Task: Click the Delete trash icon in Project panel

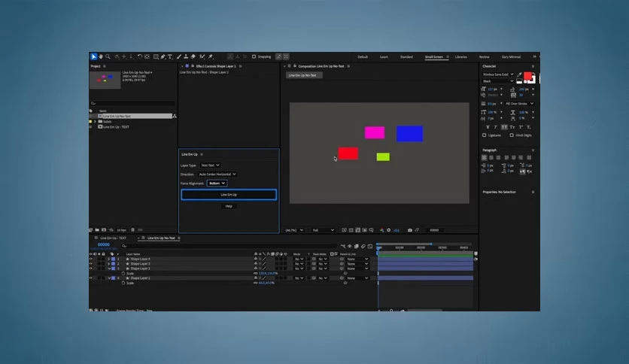Action: pos(132,229)
